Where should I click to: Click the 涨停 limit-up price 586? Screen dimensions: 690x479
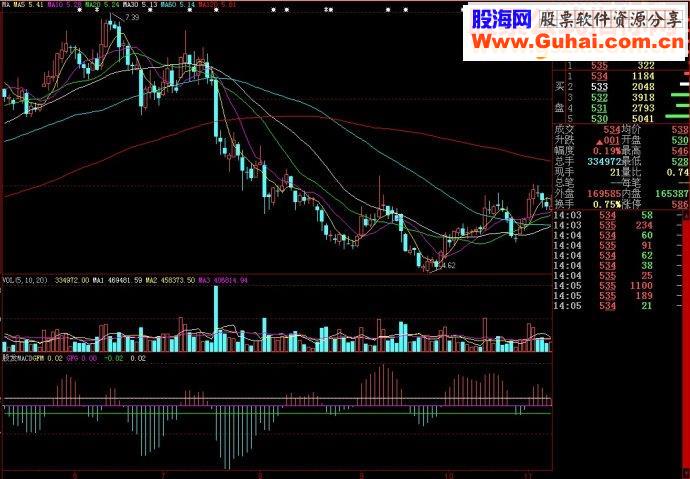(680, 205)
